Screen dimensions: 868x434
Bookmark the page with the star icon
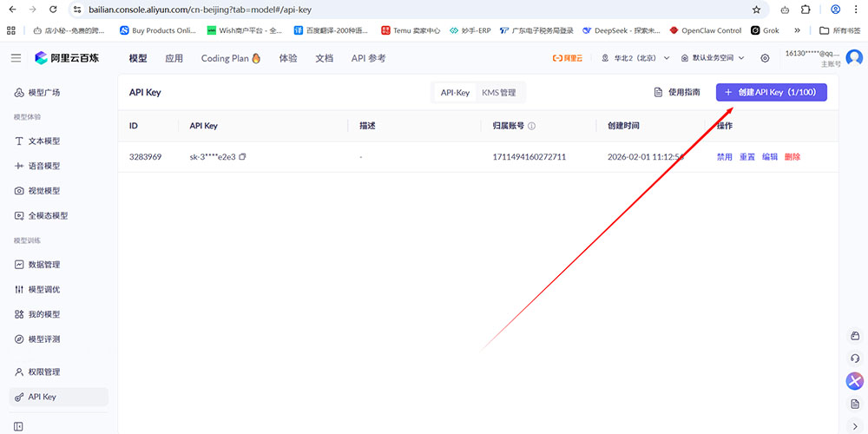pos(756,10)
